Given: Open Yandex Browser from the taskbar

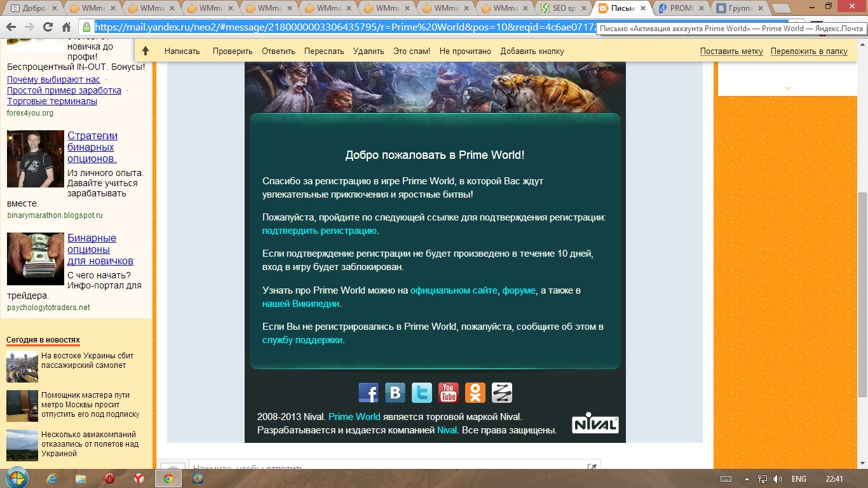Looking at the screenshot, I should (x=139, y=478).
